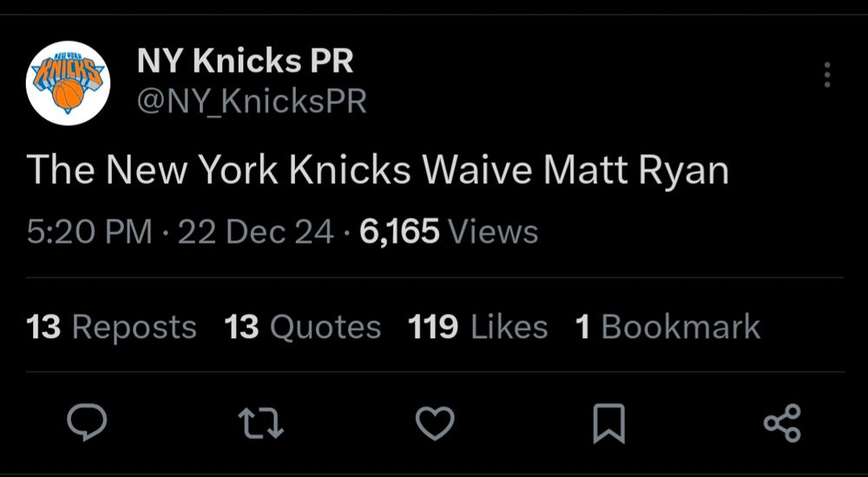
Task: Click the word "The" starting the tweet
Action: click(59, 171)
